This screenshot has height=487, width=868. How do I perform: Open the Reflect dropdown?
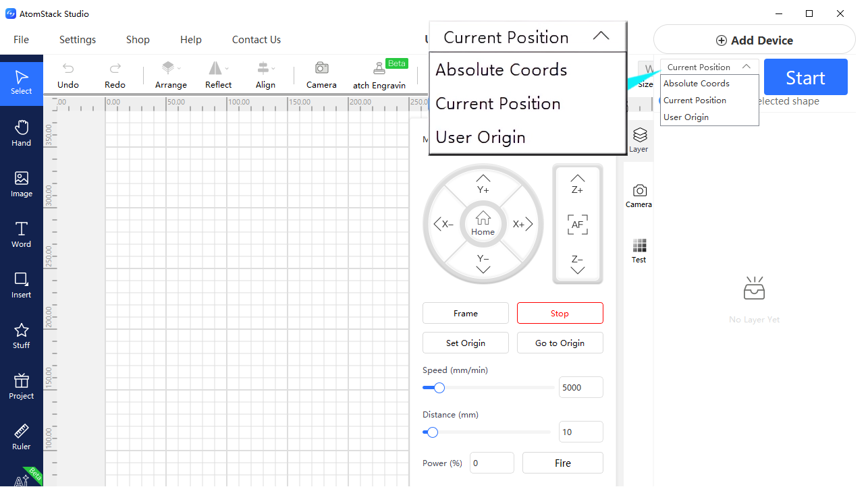218,76
